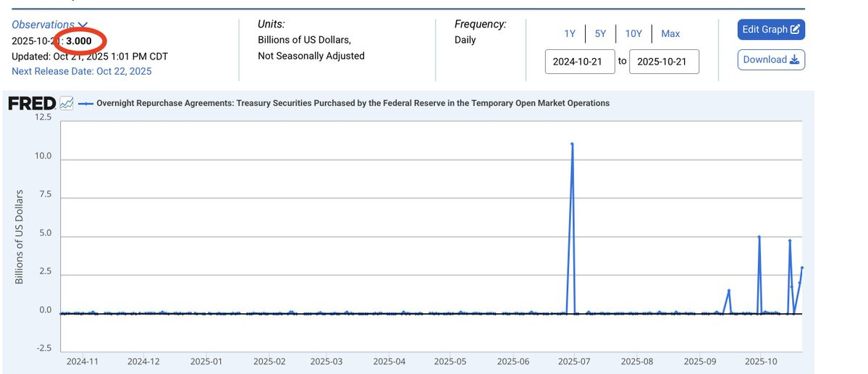Click the small line chart icon beside FRED
Image resolution: width=868 pixels, height=374 pixels.
[67, 103]
